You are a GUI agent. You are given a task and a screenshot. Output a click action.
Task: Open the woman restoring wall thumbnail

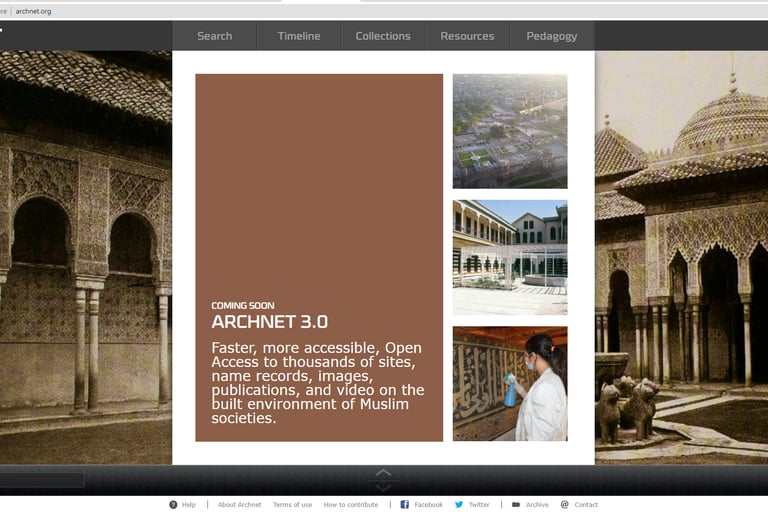point(510,384)
